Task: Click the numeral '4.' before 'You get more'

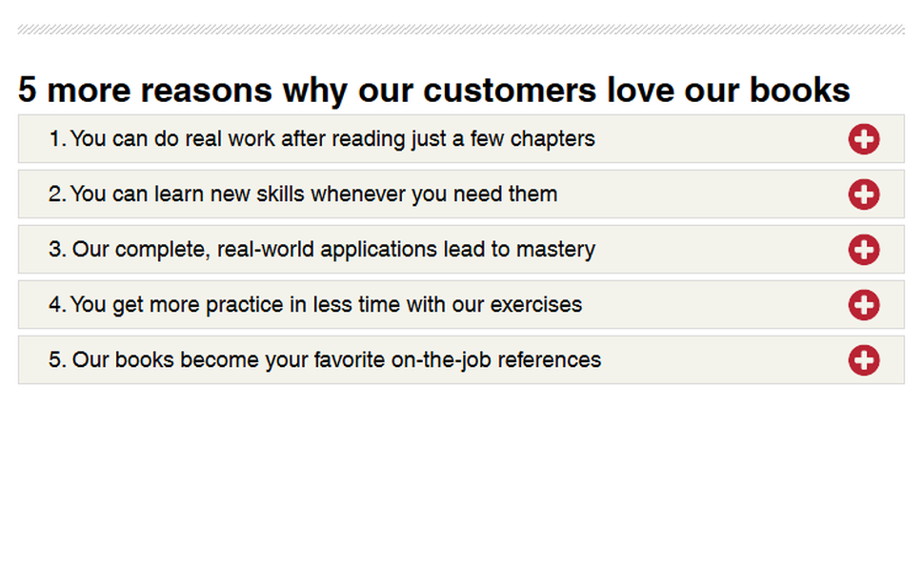Action: point(57,305)
